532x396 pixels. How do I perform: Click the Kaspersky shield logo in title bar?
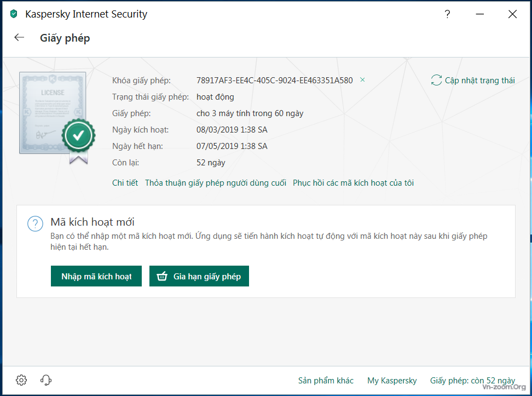(x=14, y=14)
